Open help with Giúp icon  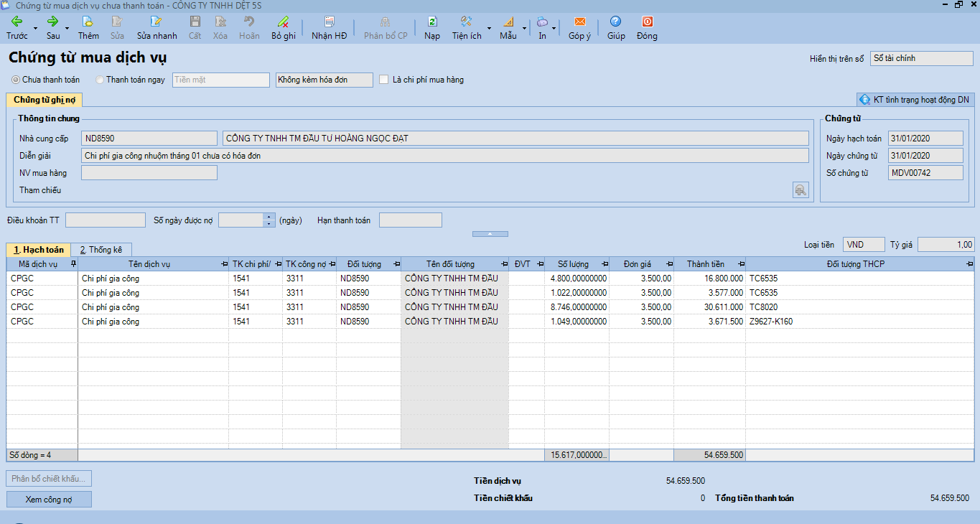(616, 28)
